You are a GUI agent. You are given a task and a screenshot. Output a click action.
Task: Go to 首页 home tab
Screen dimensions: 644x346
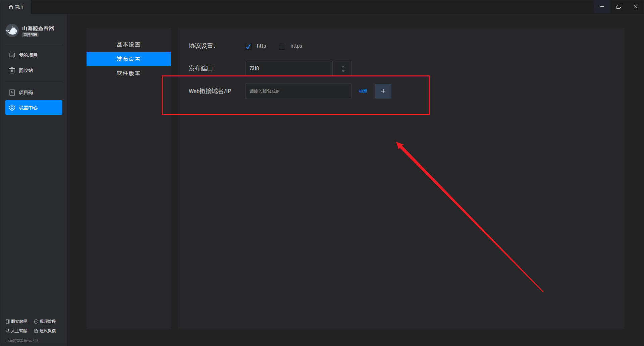[x=16, y=7]
